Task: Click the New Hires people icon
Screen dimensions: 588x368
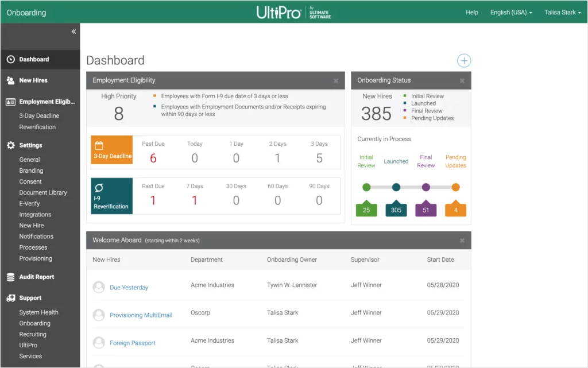Action: (10, 80)
